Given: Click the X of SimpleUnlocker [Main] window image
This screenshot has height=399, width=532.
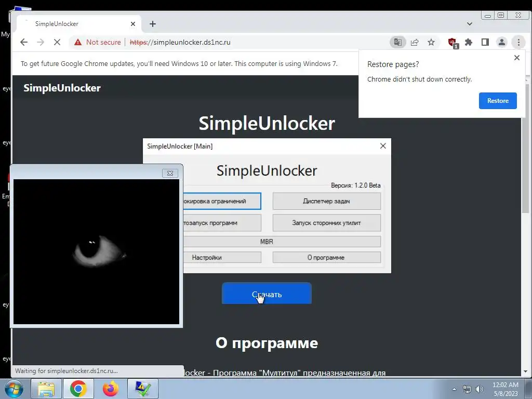Looking at the screenshot, I should click(x=383, y=146).
